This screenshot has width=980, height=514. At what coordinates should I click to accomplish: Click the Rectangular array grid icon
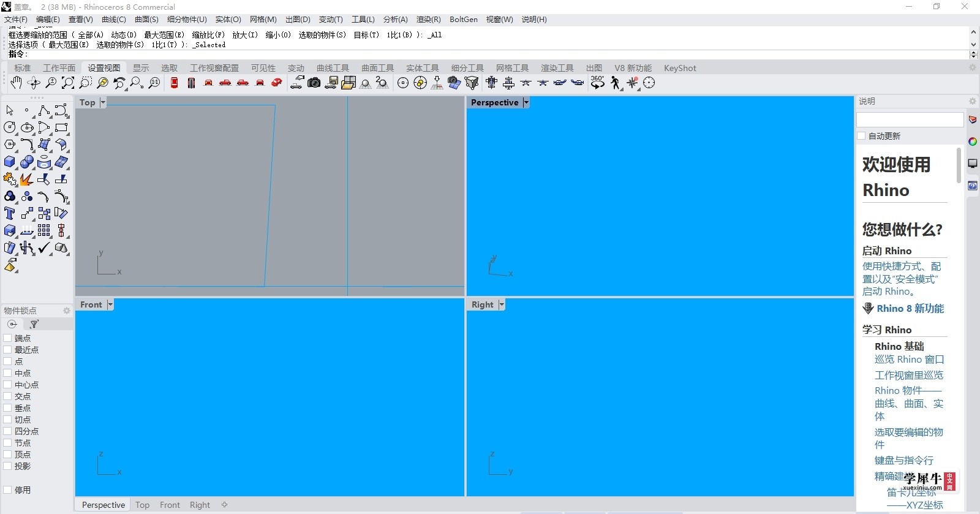[44, 230]
